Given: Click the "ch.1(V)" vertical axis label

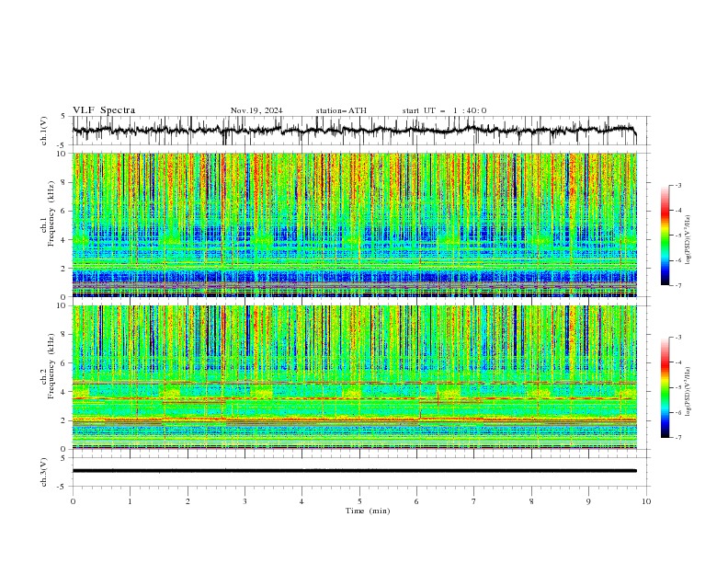Looking at the screenshot, I should pos(44,131).
